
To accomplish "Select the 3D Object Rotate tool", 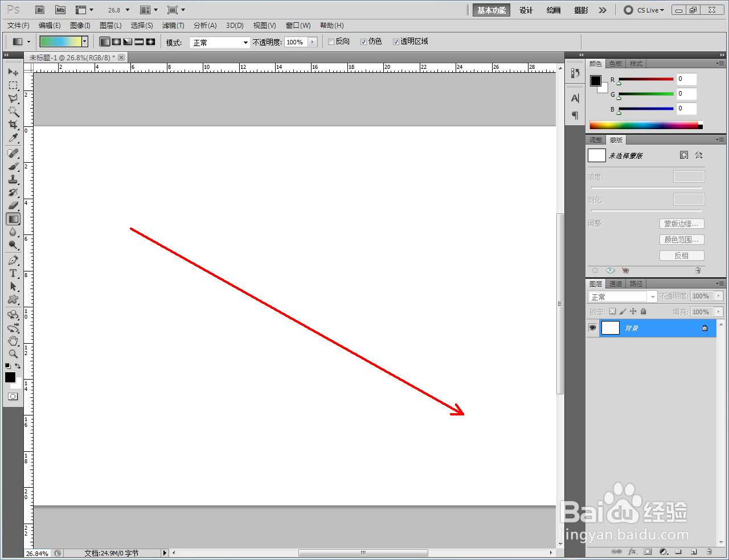I will [13, 315].
